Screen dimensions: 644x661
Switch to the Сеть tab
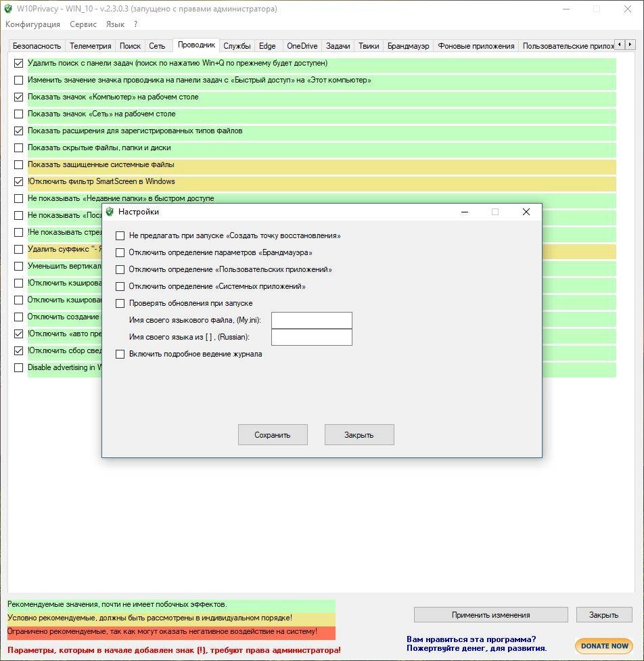coord(157,46)
